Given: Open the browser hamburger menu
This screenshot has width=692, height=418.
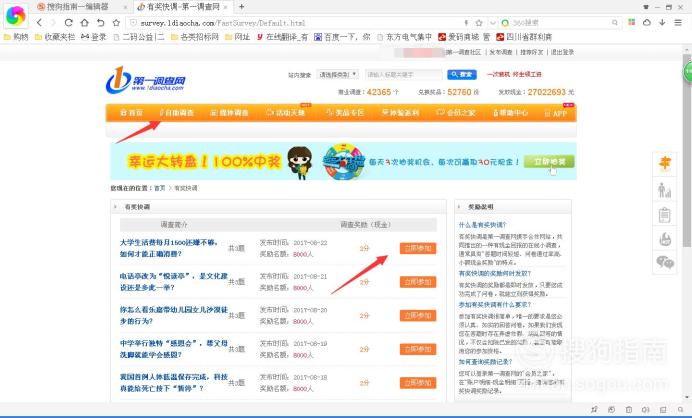Looking at the screenshot, I should pos(678,22).
